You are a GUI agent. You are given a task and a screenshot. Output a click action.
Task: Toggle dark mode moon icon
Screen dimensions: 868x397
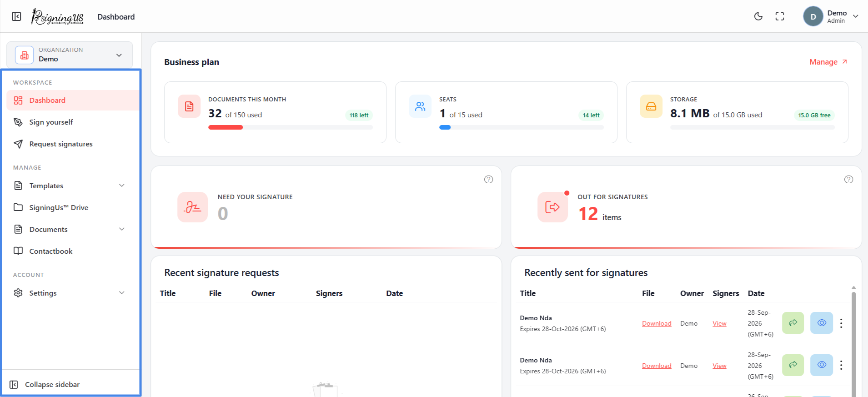pos(758,16)
